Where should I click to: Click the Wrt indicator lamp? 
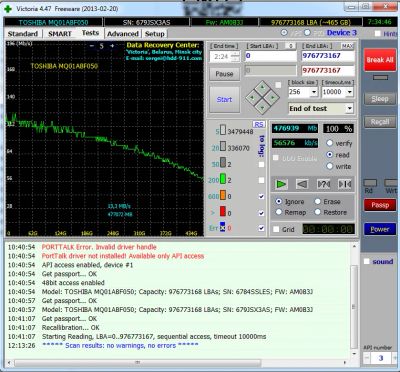coord(391,183)
